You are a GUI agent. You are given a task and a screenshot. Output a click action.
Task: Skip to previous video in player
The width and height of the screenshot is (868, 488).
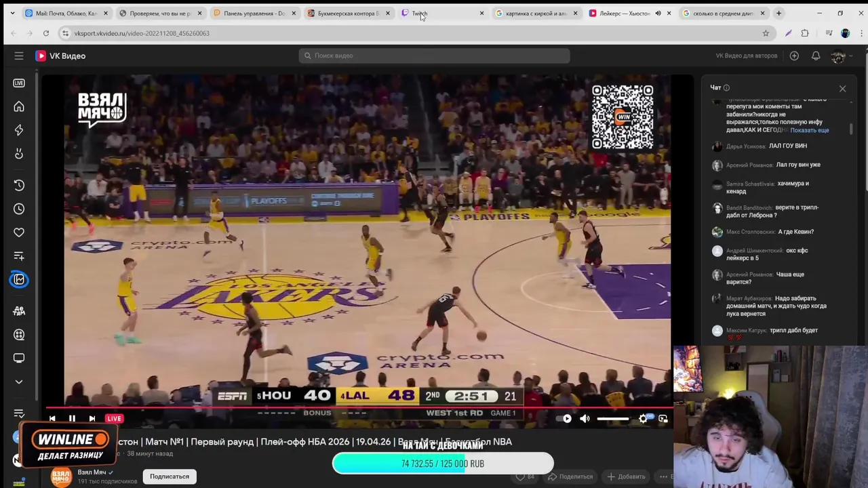(52, 418)
